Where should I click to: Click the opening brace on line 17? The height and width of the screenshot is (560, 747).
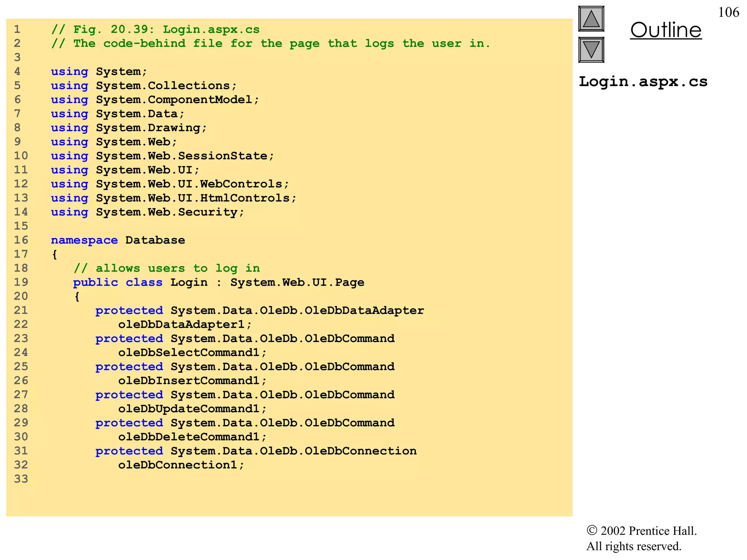(55, 254)
